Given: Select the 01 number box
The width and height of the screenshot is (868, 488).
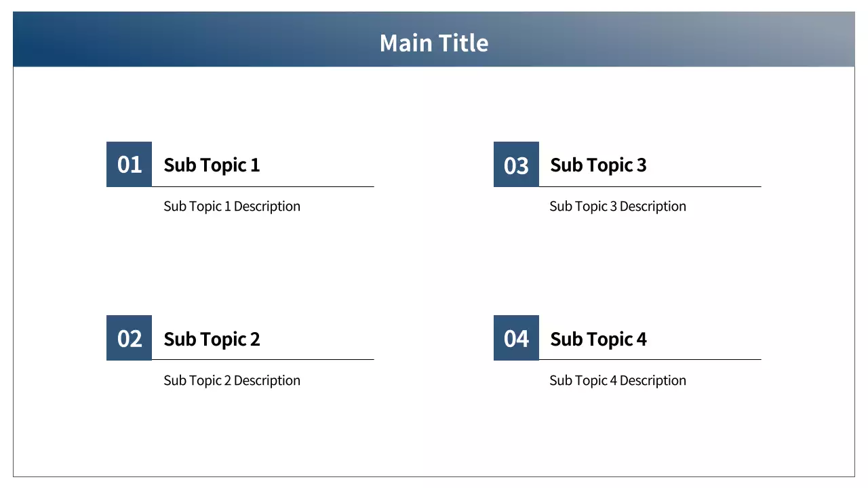Looking at the screenshot, I should [x=129, y=164].
